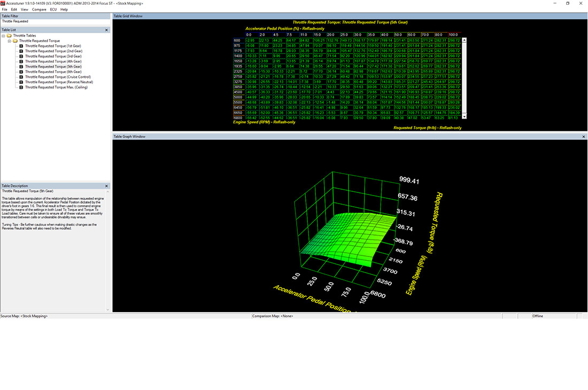
Task: Select the 100.0 pedal position column header
Action: (455, 35)
